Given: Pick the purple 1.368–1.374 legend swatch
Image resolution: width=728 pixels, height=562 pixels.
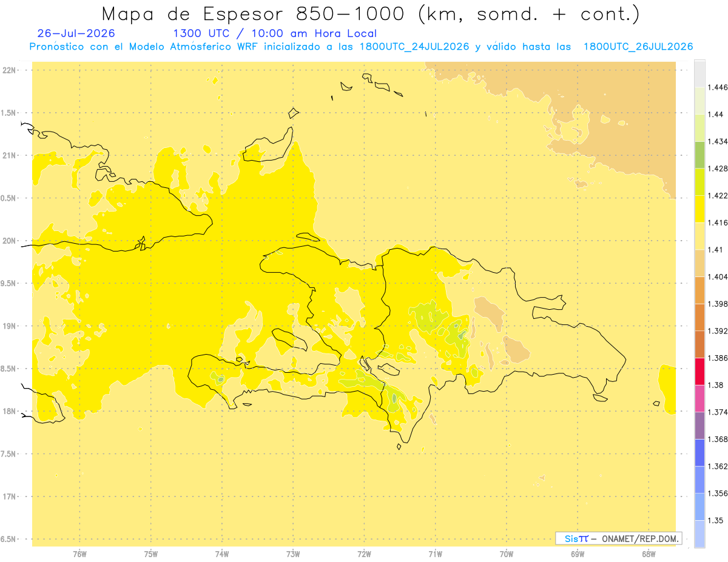Looking at the screenshot, I should (x=699, y=426).
